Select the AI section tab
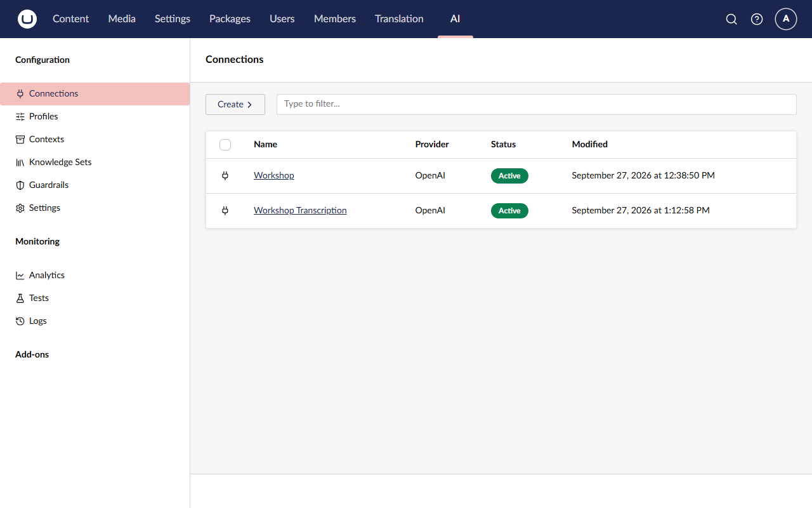The width and height of the screenshot is (812, 508). (x=455, y=19)
